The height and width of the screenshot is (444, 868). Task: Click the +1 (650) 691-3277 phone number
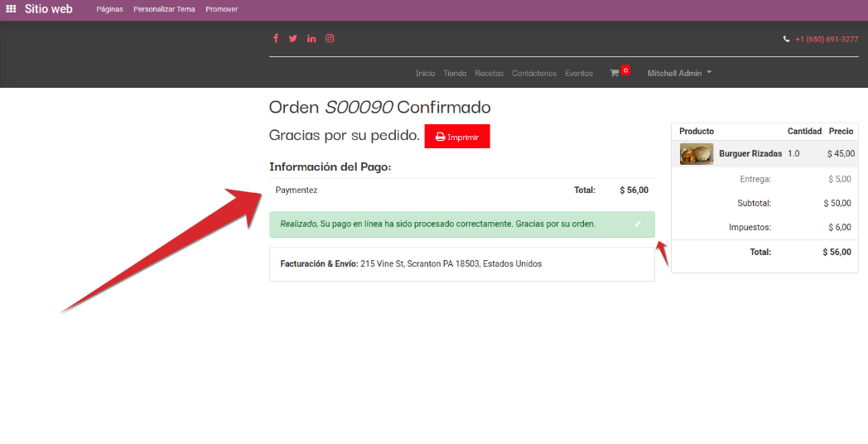click(827, 39)
